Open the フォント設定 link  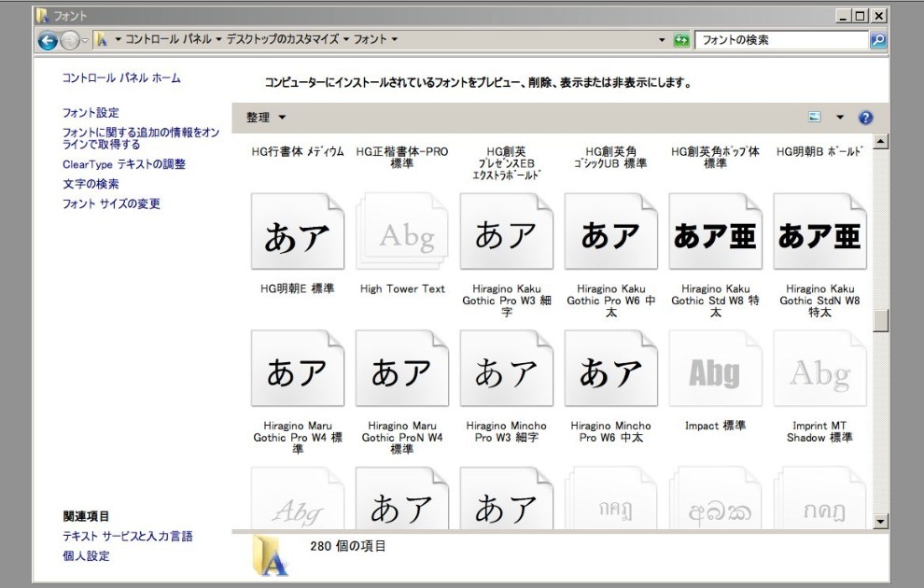click(91, 113)
